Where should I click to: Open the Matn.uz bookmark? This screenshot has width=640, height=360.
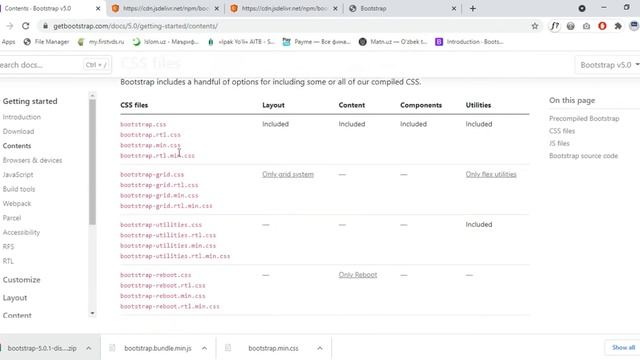(393, 42)
